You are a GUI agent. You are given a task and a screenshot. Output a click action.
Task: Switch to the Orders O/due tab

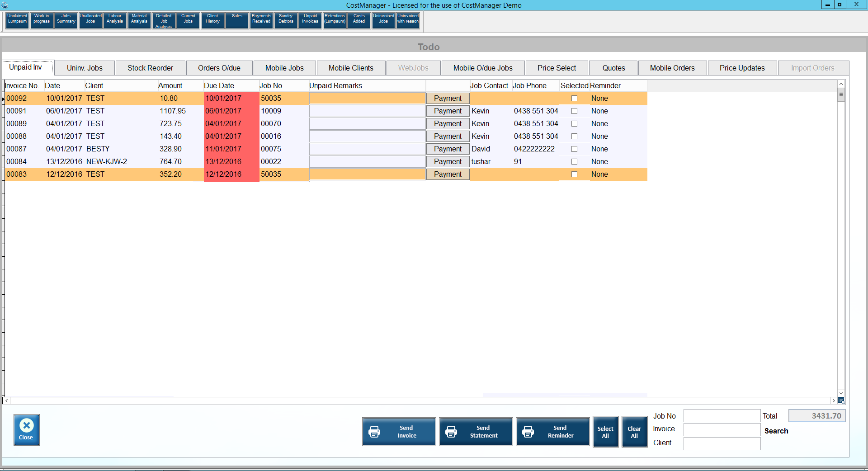[219, 68]
